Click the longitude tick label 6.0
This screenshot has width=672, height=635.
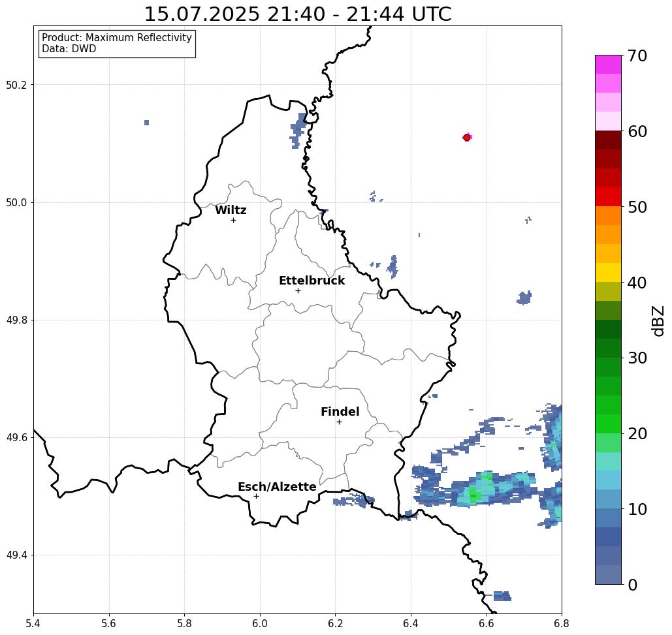260,623
